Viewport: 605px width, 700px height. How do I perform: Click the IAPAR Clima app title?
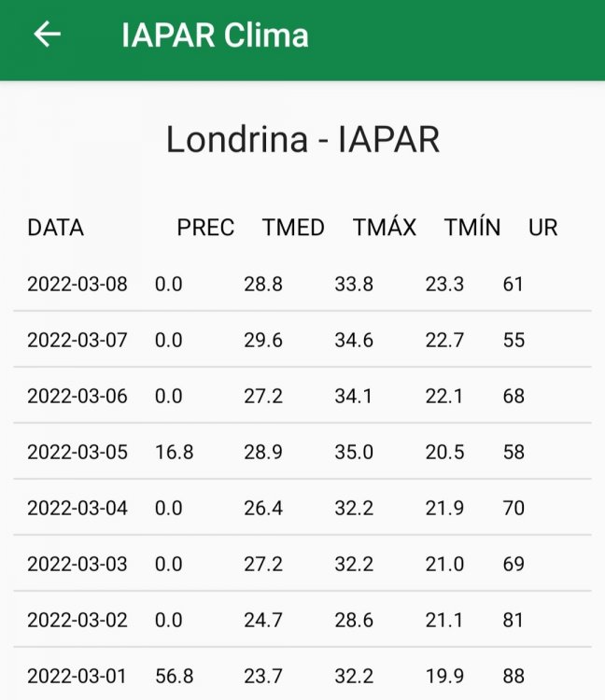pyautogui.click(x=215, y=35)
